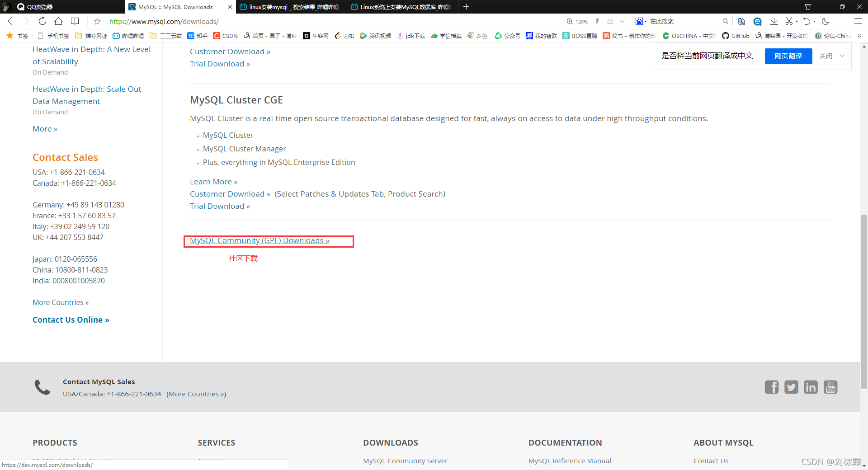Open the jdk下载 bookmark
This screenshot has height=470, width=868.
411,36
